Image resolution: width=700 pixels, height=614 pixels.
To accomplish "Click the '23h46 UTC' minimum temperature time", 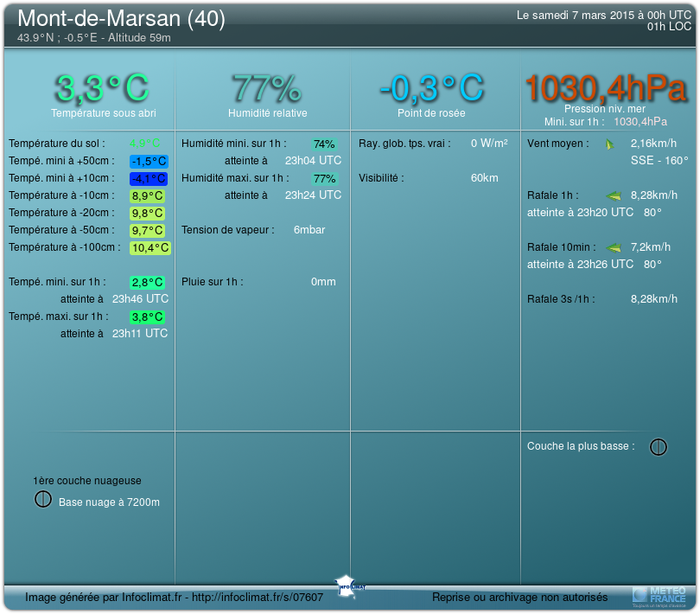I will click(x=140, y=299).
